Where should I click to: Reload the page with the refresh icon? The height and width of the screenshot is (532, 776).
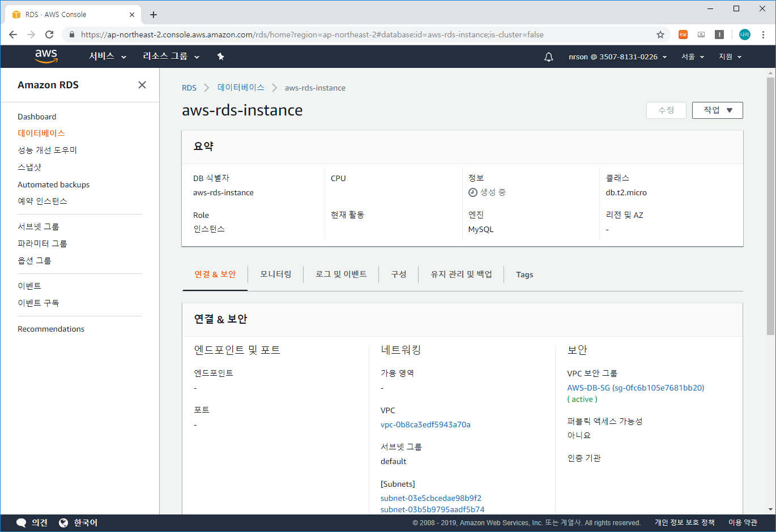point(49,35)
